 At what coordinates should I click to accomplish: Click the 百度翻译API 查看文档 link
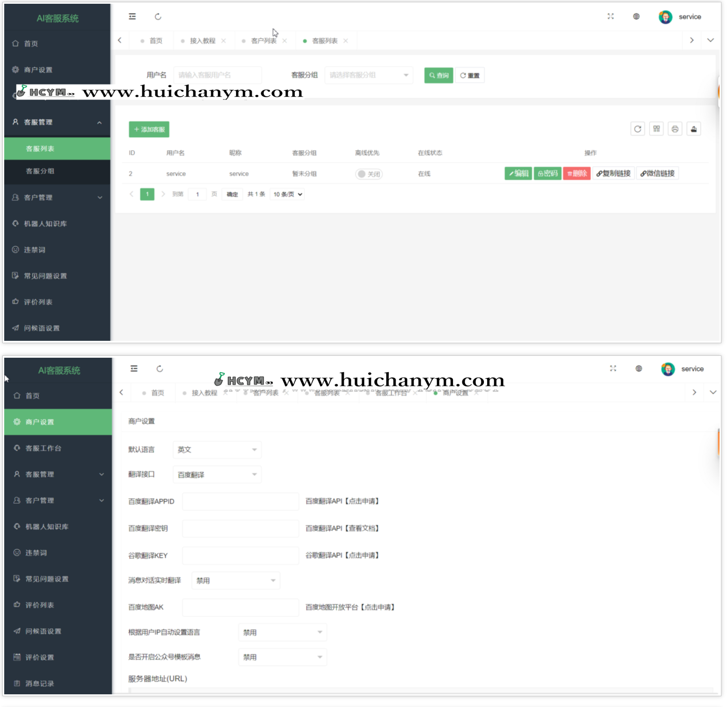(342, 529)
